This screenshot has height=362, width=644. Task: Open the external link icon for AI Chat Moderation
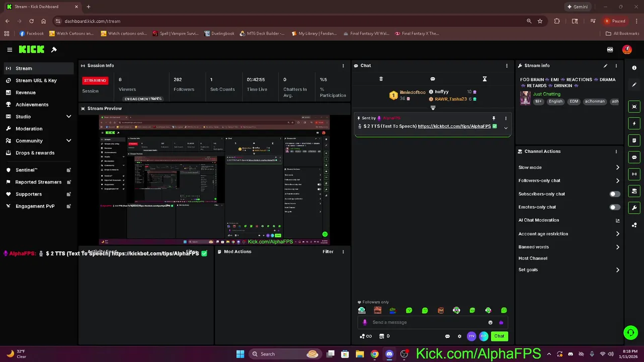click(618, 220)
